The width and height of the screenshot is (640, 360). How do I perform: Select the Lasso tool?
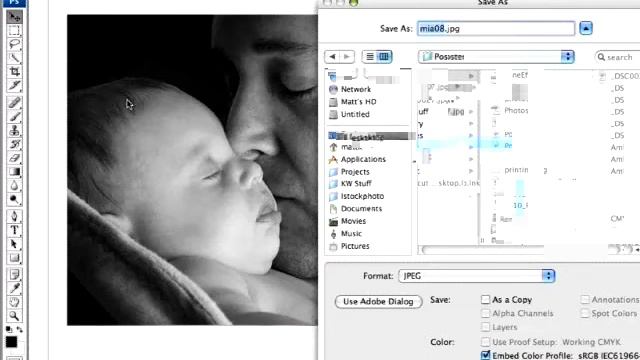click(14, 44)
